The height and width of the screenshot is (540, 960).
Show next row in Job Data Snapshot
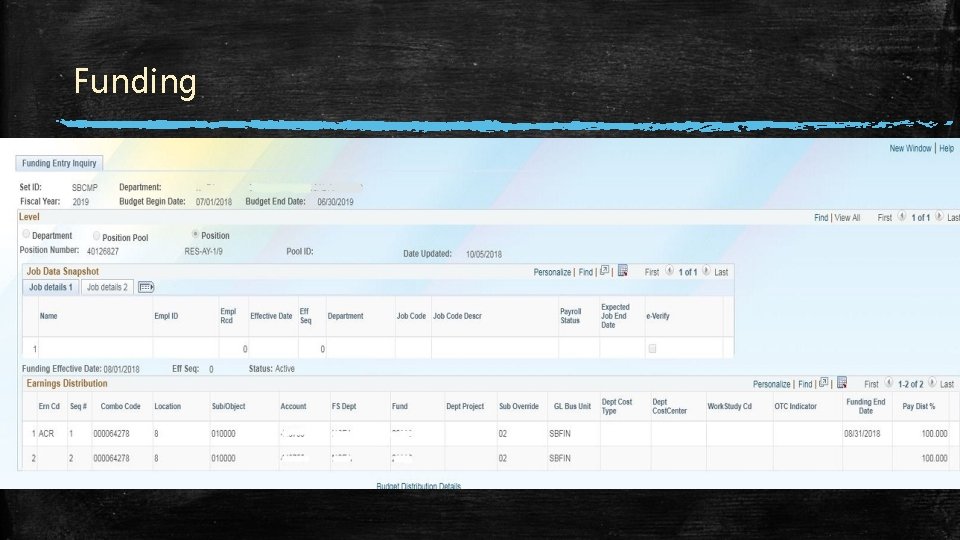(x=706, y=271)
